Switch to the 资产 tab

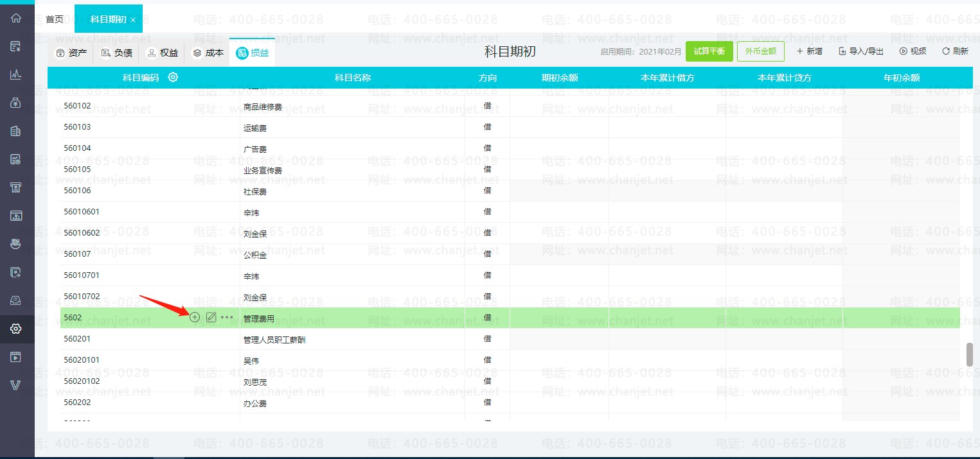coord(71,53)
